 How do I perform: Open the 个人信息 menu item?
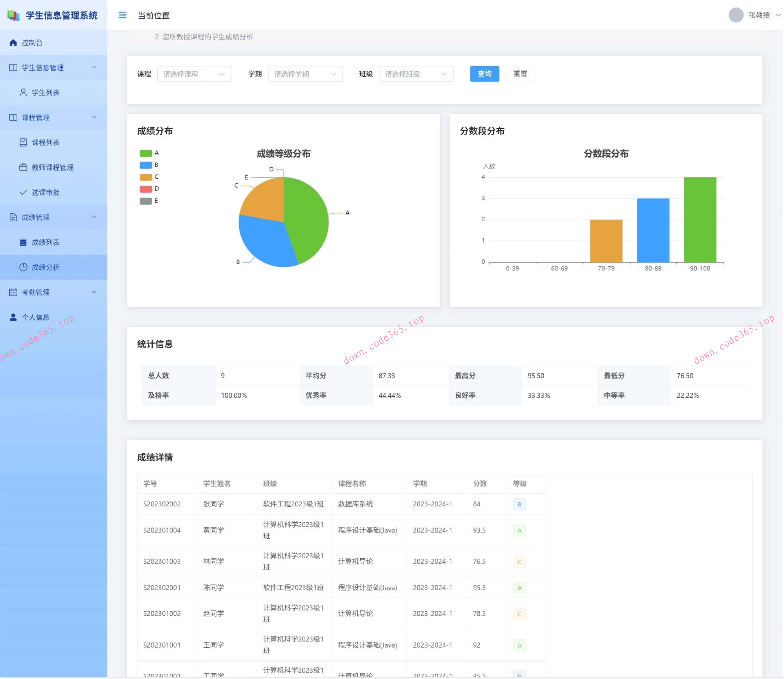[36, 317]
